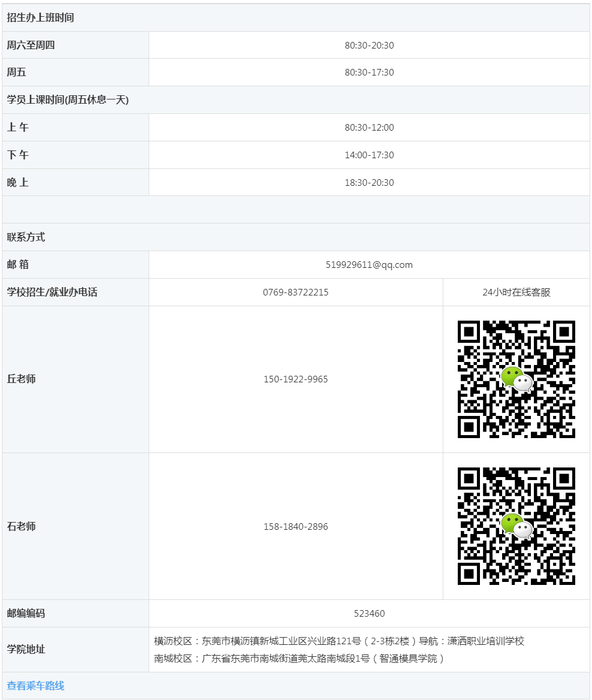
Task: Select afternoon time 14:00-17:30
Action: [x=369, y=155]
